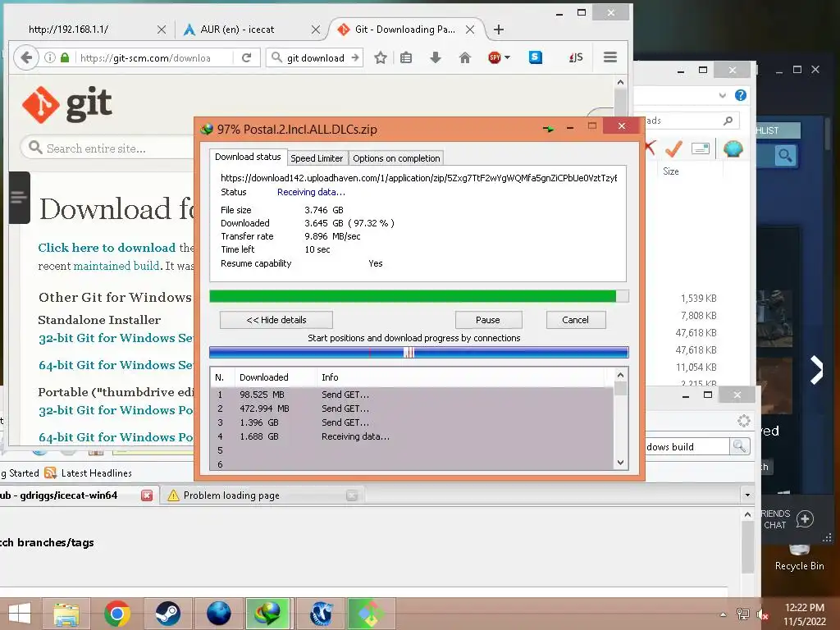Viewport: 840px width, 630px height.
Task: Go back with the browser back arrow
Action: (26, 57)
